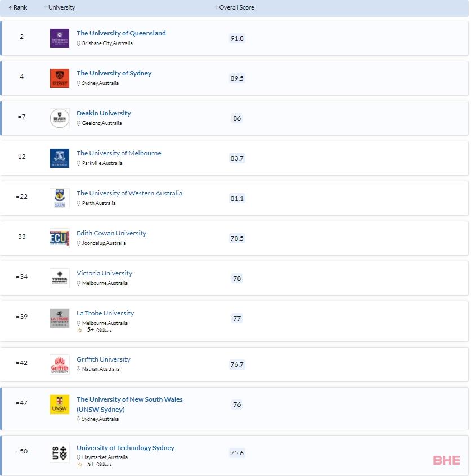This screenshot has height=476, width=471.
Task: Click the Griffith University logo
Action: click(x=60, y=364)
